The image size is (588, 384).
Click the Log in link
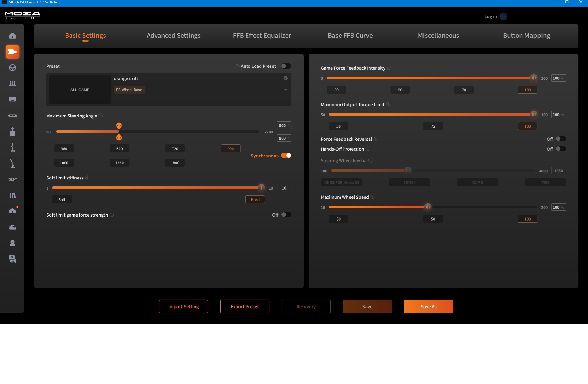pos(491,17)
